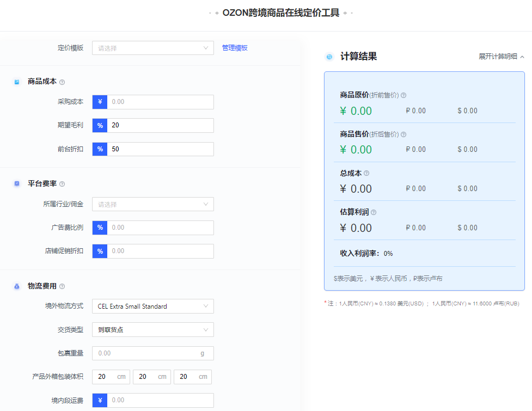Click the ¥ prefix of 采购成本
The height and width of the screenshot is (411, 532).
click(100, 102)
